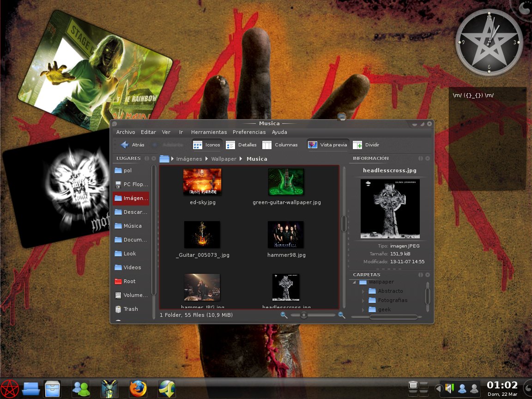The width and height of the screenshot is (532, 399).
Task: Open the Documentos place in sidebar
Action: [131, 240]
